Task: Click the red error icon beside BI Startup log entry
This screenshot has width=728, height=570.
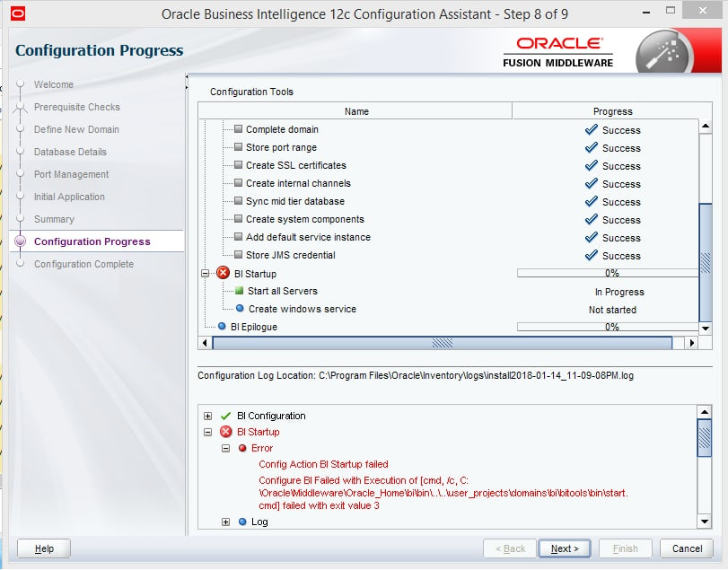Action: click(x=226, y=432)
